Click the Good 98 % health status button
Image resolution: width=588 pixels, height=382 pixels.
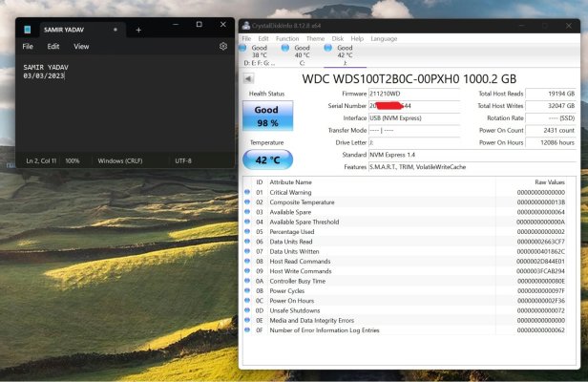coord(267,116)
